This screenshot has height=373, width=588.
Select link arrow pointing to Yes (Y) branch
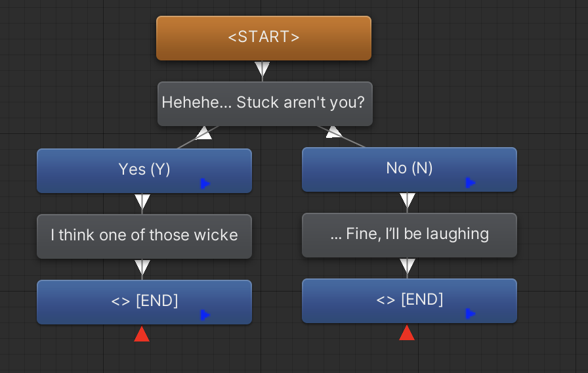pos(204,133)
